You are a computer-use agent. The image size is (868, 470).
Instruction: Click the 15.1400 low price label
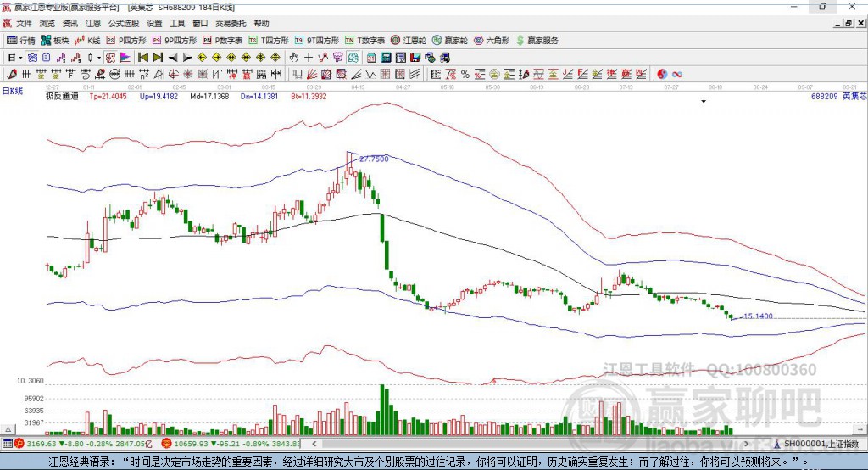click(758, 316)
